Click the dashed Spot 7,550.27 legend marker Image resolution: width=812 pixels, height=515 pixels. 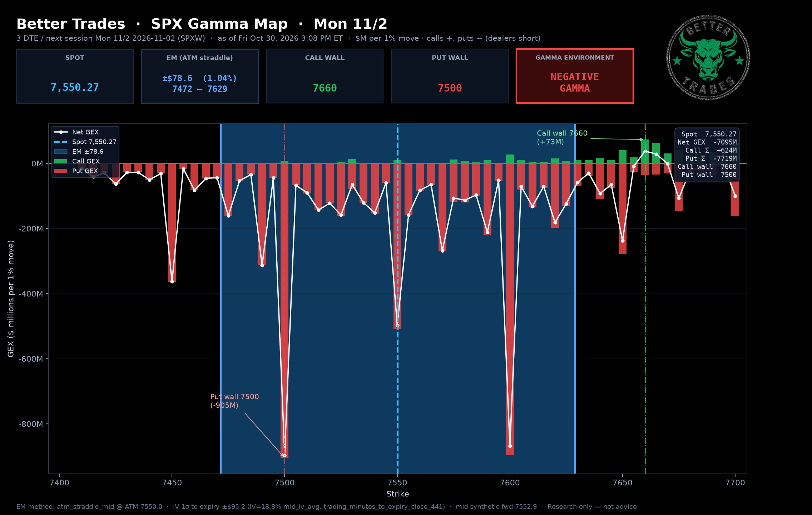click(x=61, y=142)
